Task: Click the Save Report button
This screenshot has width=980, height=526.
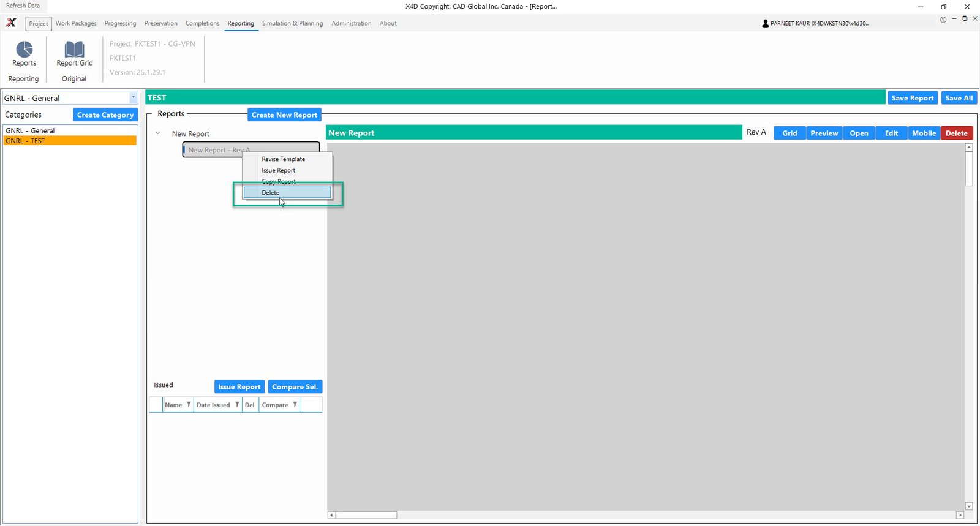Action: coord(912,98)
